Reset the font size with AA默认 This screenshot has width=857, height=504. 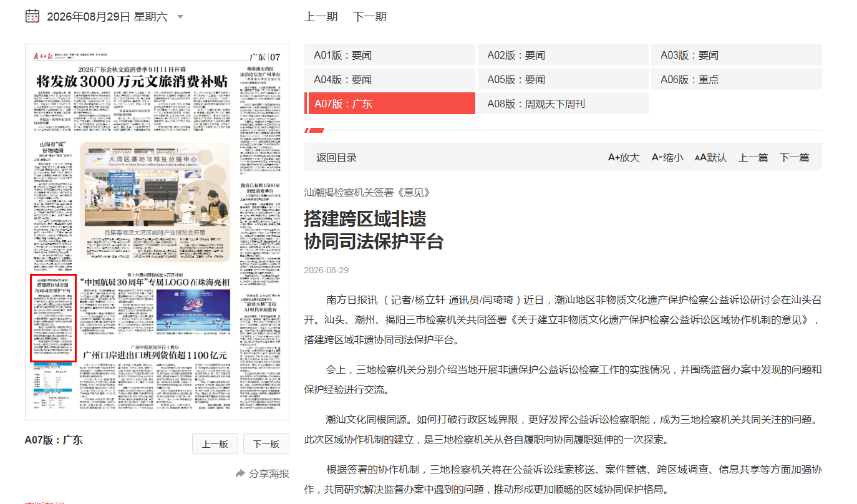click(x=710, y=157)
